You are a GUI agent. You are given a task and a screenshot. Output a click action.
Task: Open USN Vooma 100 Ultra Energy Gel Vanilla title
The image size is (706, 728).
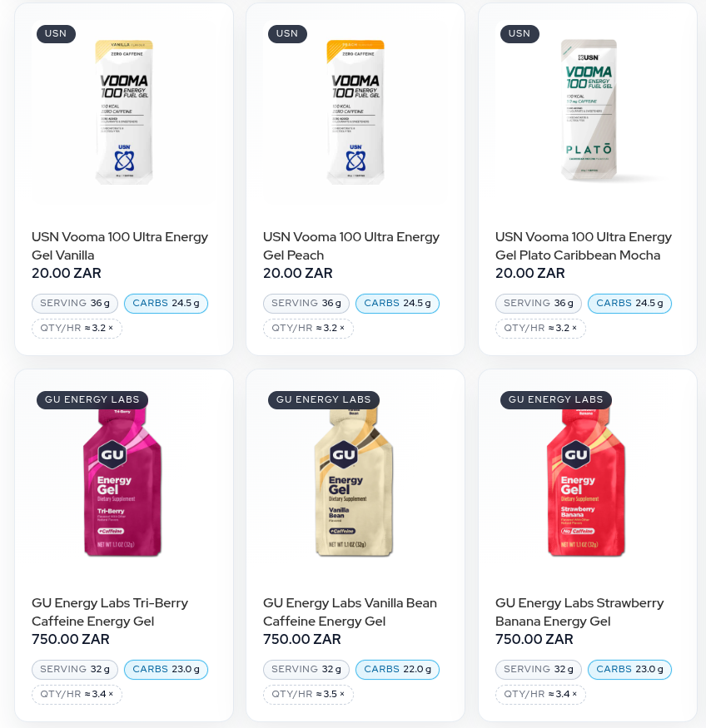point(120,246)
